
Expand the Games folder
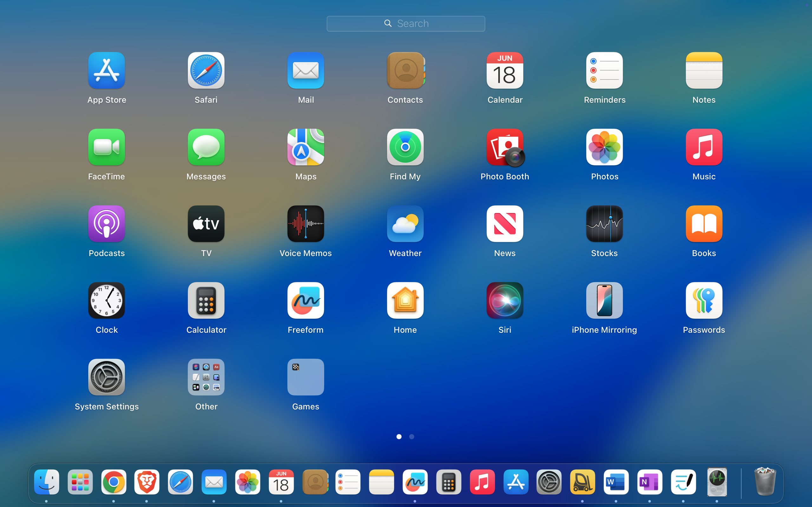click(x=305, y=377)
